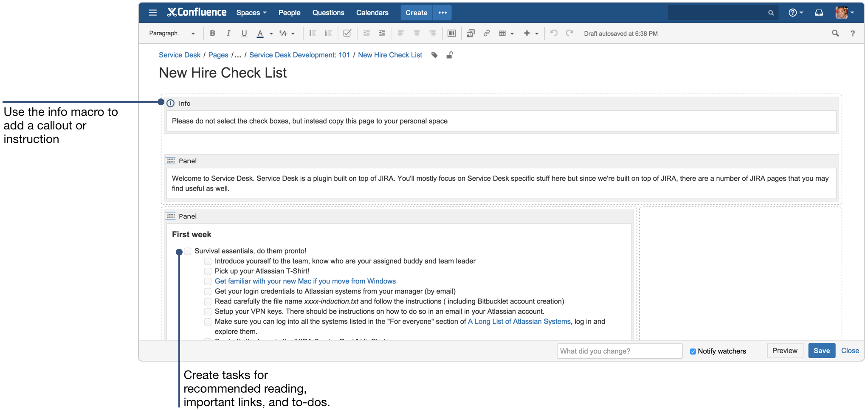868x410 pixels.
Task: Open the Calendars menu item
Action: pyautogui.click(x=372, y=13)
